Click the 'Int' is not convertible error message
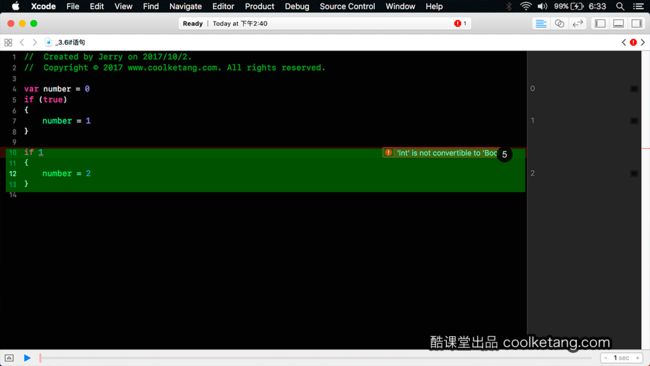This screenshot has height=366, width=650. click(x=446, y=153)
